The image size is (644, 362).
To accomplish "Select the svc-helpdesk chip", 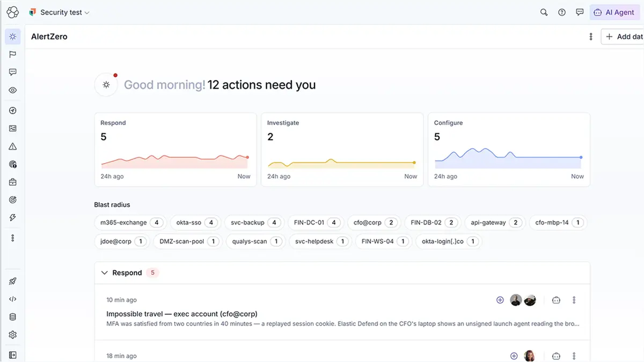I will (320, 241).
